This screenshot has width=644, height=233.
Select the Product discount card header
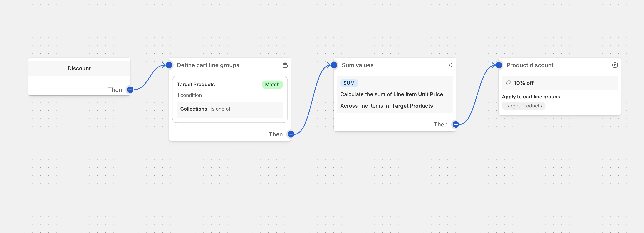(x=530, y=65)
